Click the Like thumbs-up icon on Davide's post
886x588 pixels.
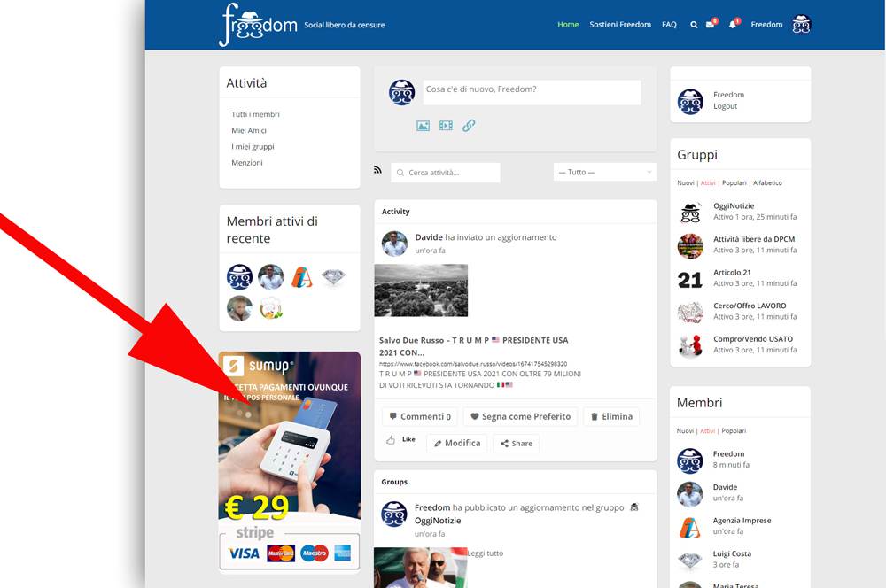(391, 439)
